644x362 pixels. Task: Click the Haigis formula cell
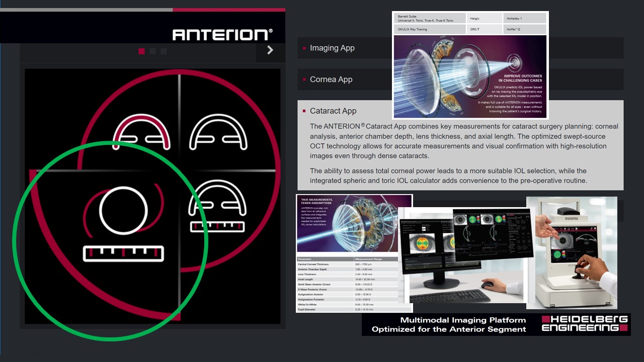coord(485,18)
